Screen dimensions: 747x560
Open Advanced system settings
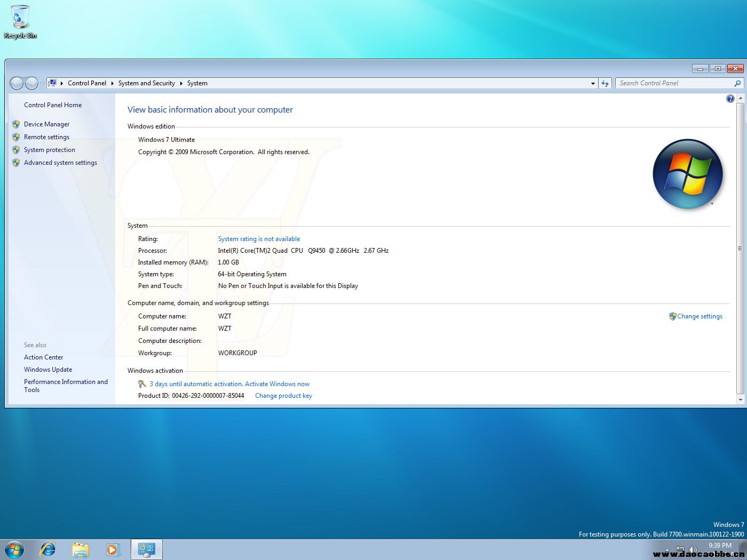[60, 163]
